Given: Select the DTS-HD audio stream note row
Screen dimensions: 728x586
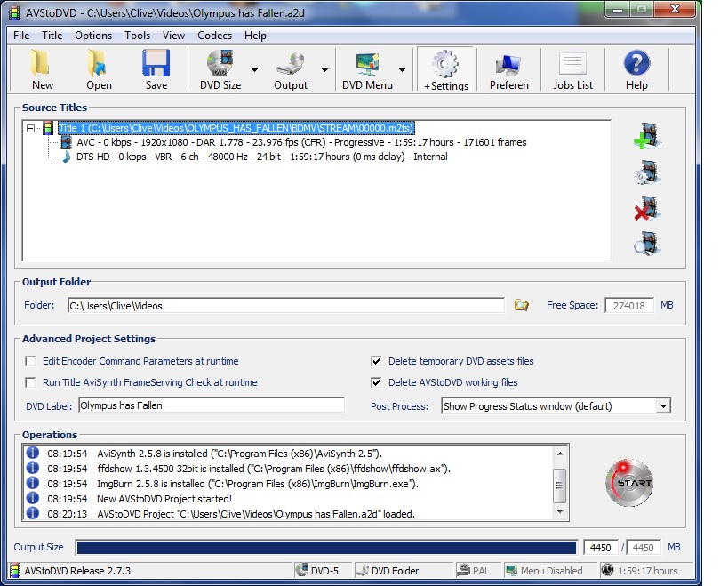Looking at the screenshot, I should pyautogui.click(x=255, y=157).
